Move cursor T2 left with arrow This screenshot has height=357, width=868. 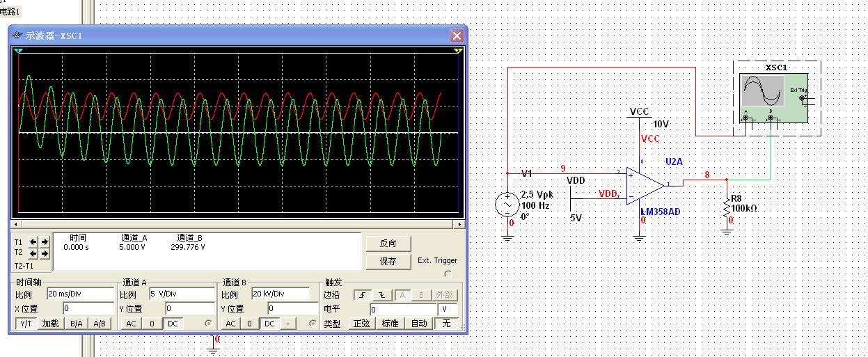tap(33, 253)
